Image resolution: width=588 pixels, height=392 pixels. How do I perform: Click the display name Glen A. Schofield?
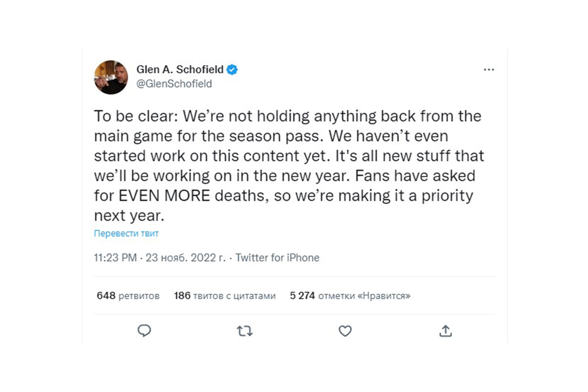(x=180, y=70)
